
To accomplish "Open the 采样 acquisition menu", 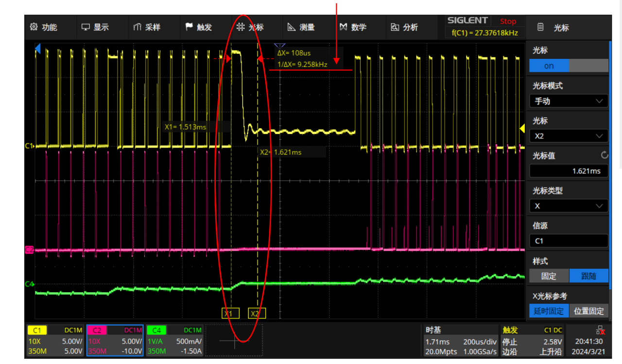I will pos(147,28).
